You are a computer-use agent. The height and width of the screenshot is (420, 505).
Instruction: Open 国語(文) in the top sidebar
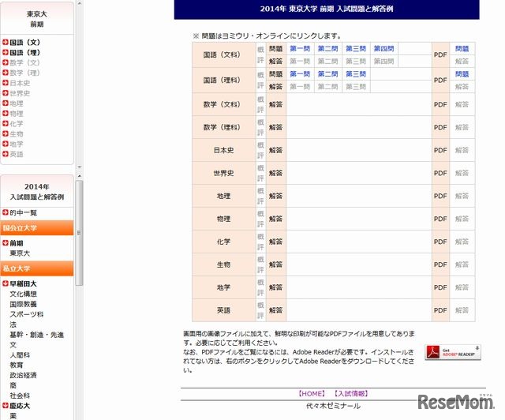tap(24, 42)
